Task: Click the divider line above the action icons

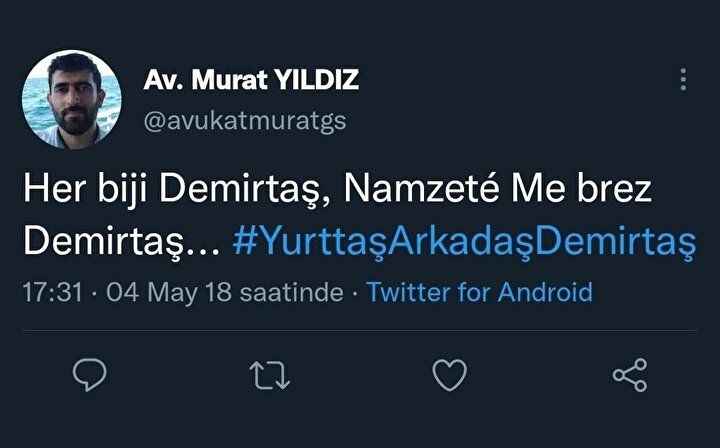Action: click(360, 330)
